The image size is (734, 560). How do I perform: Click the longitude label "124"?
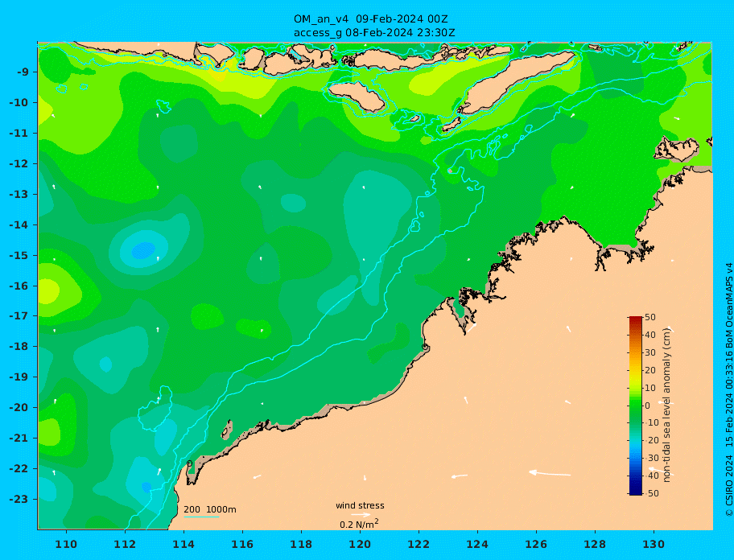(477, 544)
